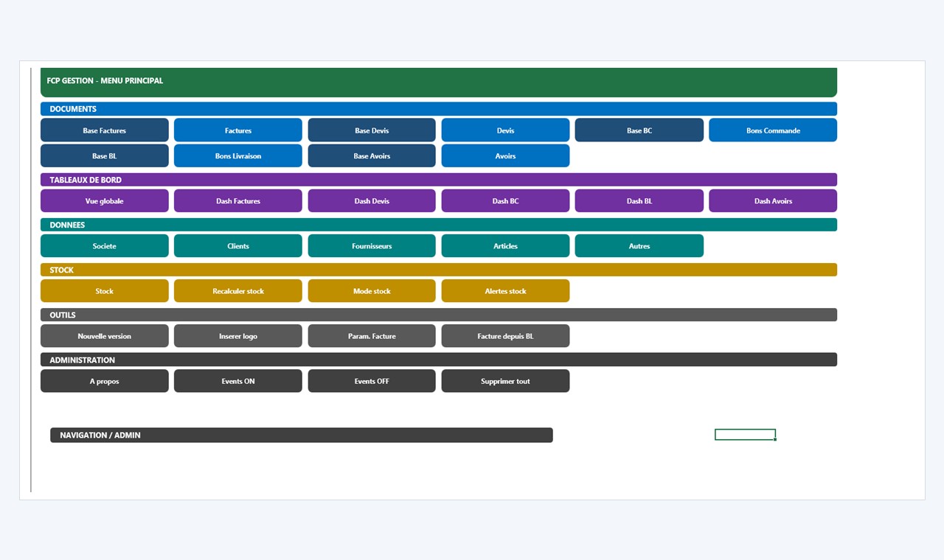Image resolution: width=944 pixels, height=560 pixels.
Task: Open the Stock button
Action: pyautogui.click(x=105, y=291)
